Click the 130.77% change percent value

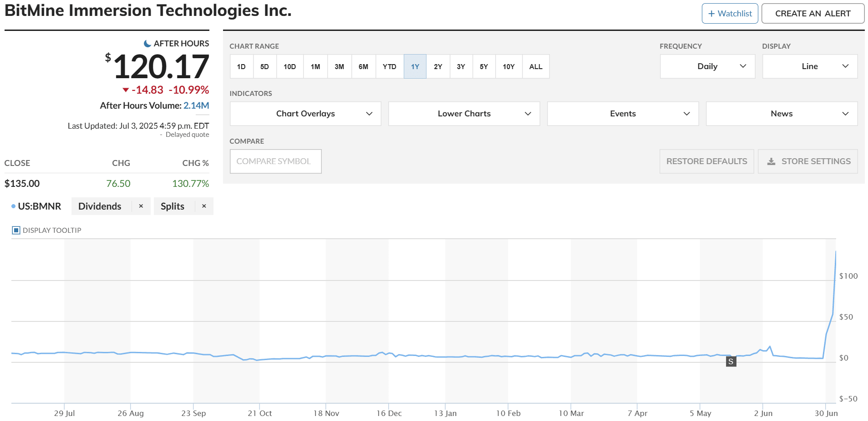(x=191, y=184)
